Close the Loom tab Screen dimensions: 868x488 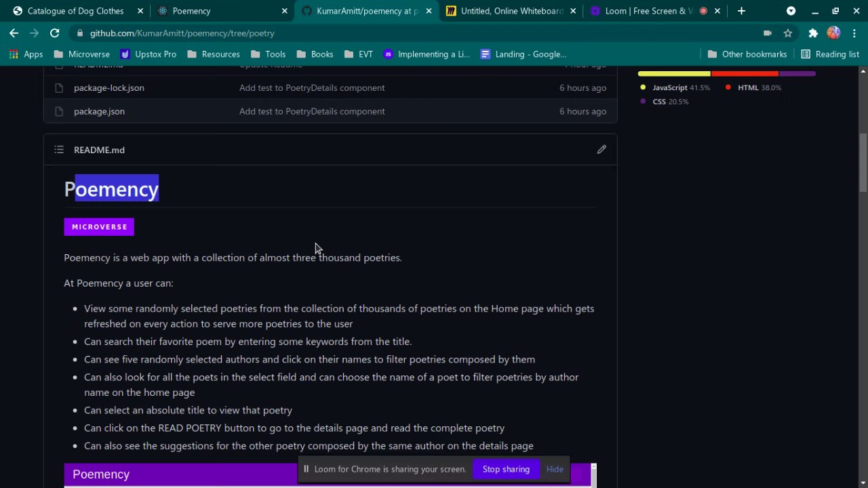[717, 11]
